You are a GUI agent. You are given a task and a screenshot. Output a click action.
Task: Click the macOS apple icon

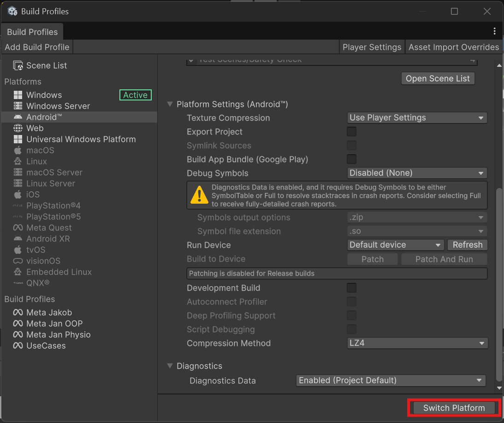[18, 150]
